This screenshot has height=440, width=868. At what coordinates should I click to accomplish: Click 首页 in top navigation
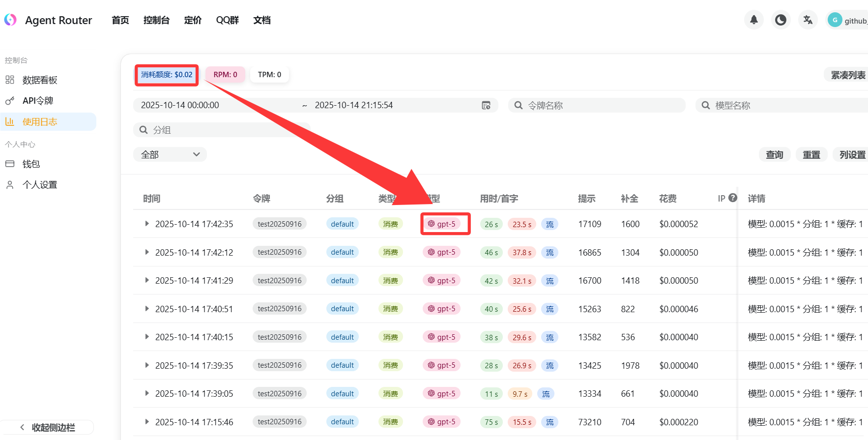click(120, 20)
